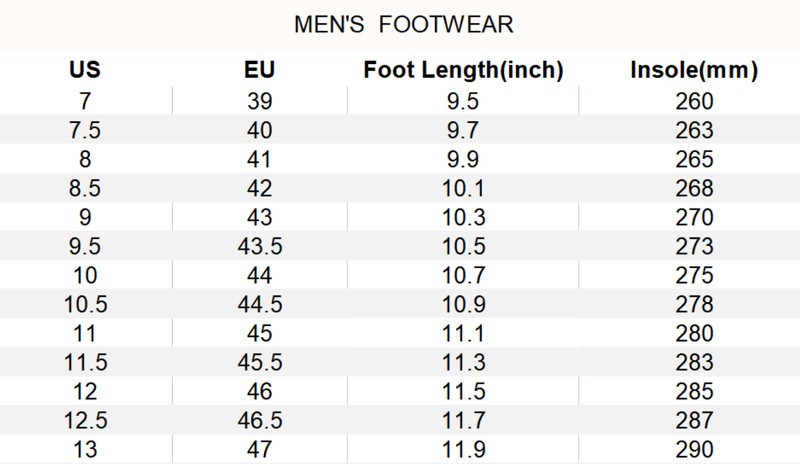
Task: Click the US size 12.5 cell
Action: pyautogui.click(x=85, y=420)
